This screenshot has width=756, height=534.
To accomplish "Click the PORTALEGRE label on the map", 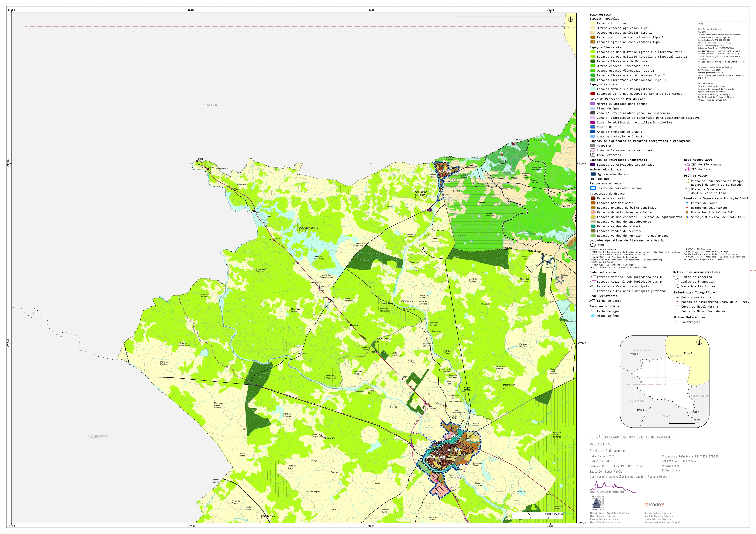I will tap(209, 105).
